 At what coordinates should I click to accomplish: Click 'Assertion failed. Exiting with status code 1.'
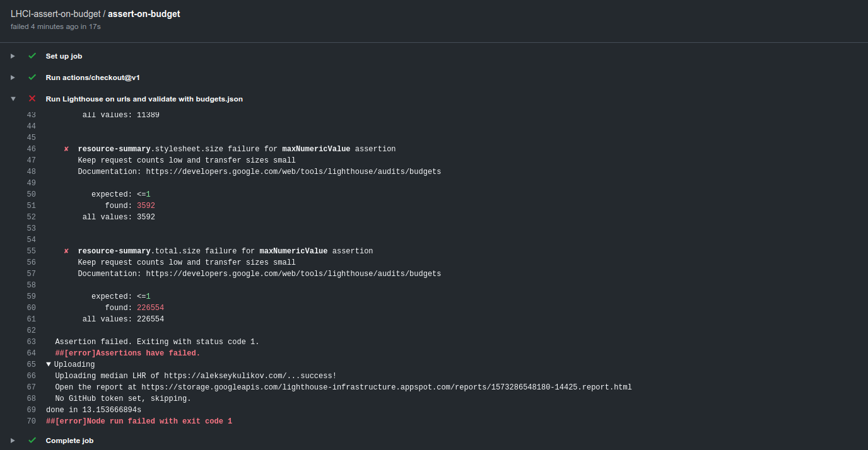click(157, 342)
